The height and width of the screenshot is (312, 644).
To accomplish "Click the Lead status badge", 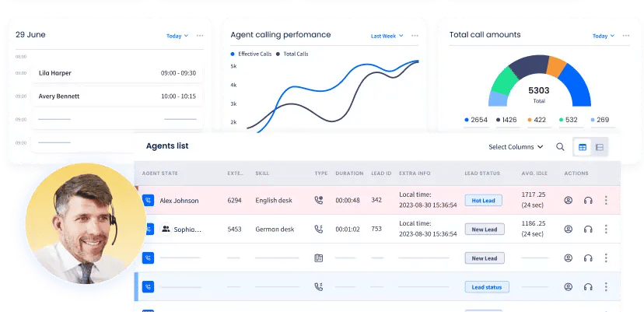I will click(x=487, y=287).
